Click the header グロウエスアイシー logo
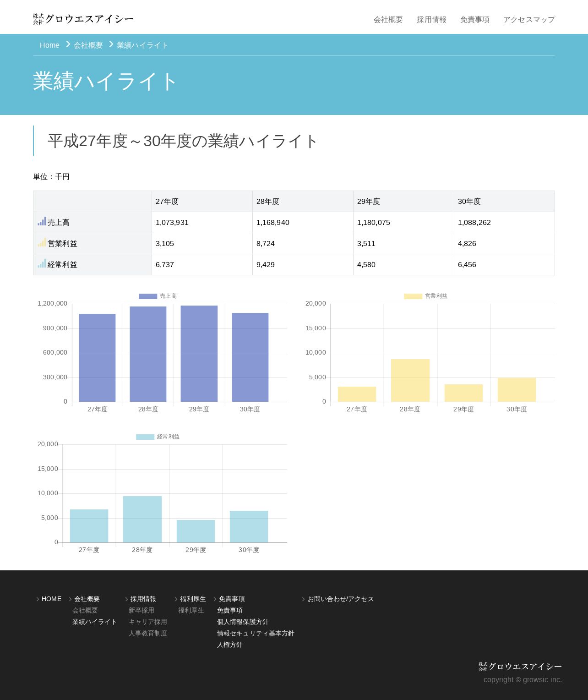The height and width of the screenshot is (700, 588). (83, 19)
